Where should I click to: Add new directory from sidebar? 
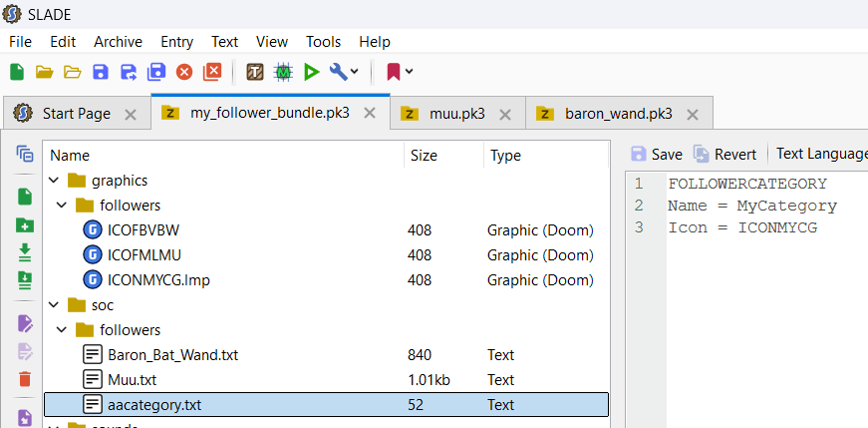pos(25,225)
